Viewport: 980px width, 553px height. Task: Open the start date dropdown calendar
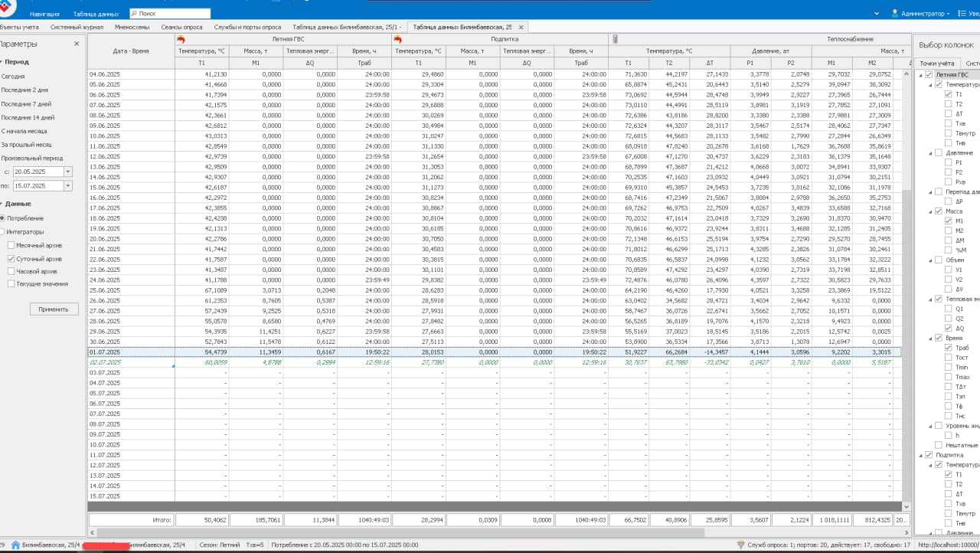68,172
